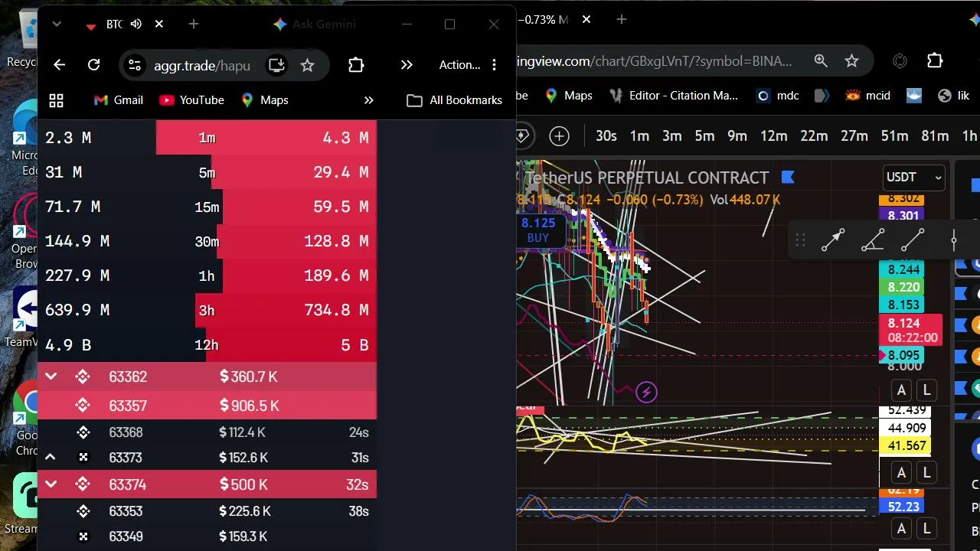Select the 15m volume row
Screen dimensions: 980x551
(207, 207)
